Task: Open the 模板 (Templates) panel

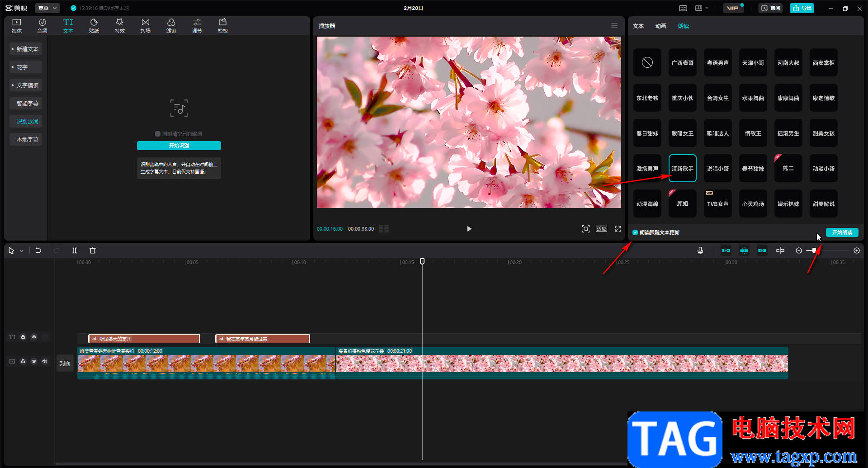Action: pyautogui.click(x=223, y=26)
